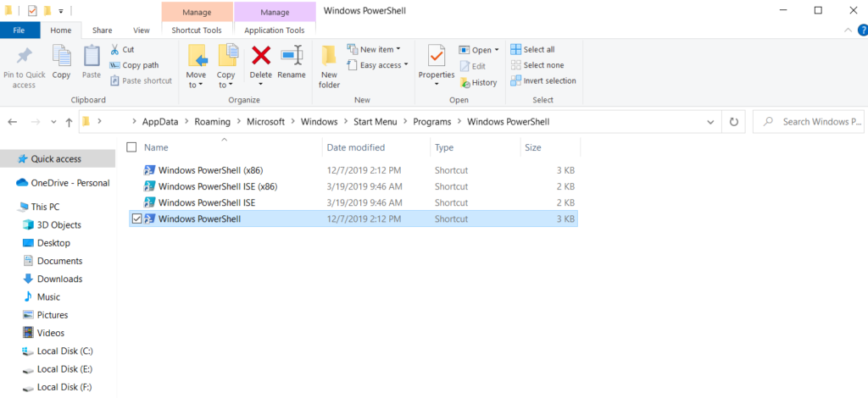Open the Open button dropdown arrow
Viewport: 868px width, 398px height.
pos(497,50)
